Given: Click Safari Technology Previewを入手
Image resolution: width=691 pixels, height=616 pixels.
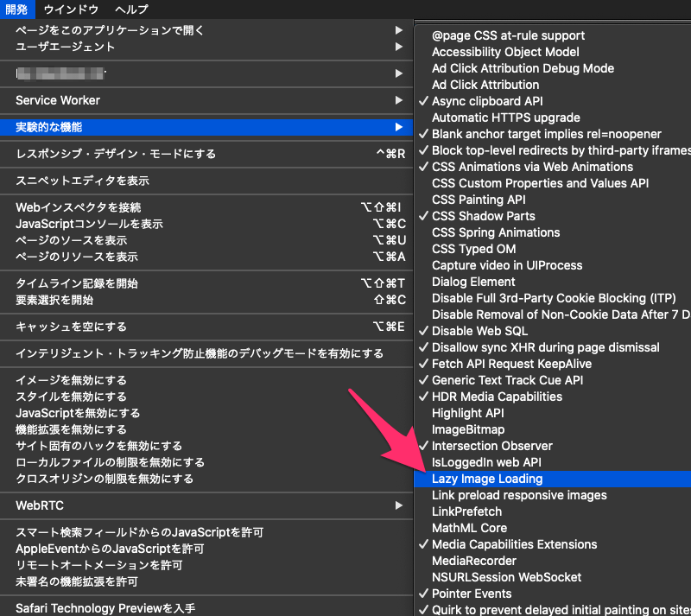Looking at the screenshot, I should [x=206, y=608].
